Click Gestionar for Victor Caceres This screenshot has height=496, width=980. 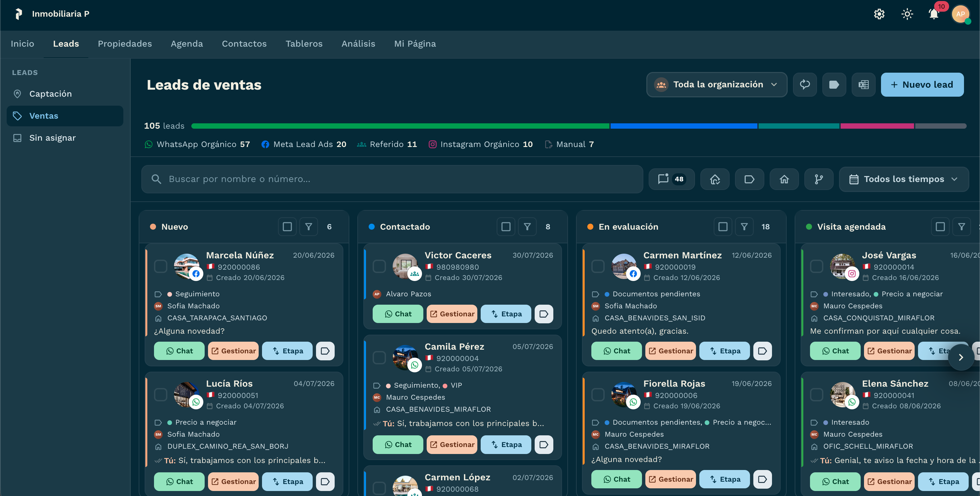click(x=452, y=314)
